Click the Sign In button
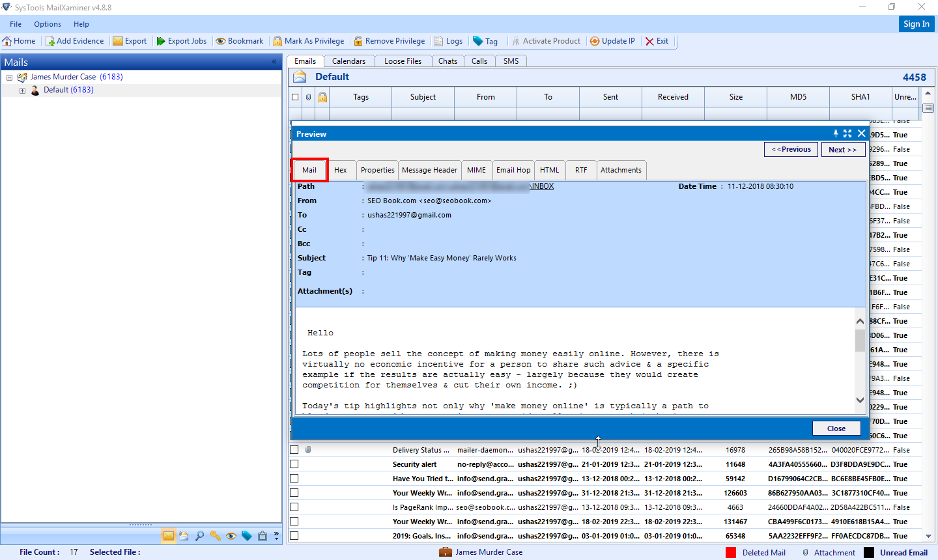Viewport: 938px width, 560px height. click(916, 23)
